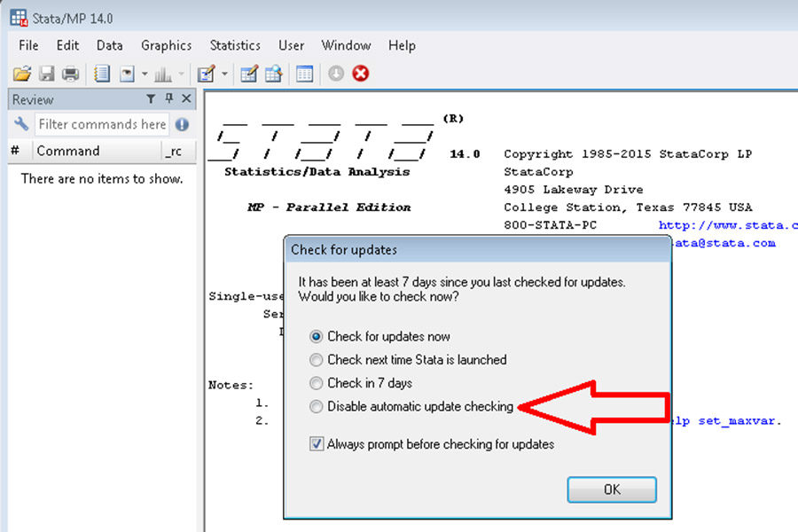The width and height of the screenshot is (798, 532).
Task: Open the Help menu
Action: pos(402,45)
